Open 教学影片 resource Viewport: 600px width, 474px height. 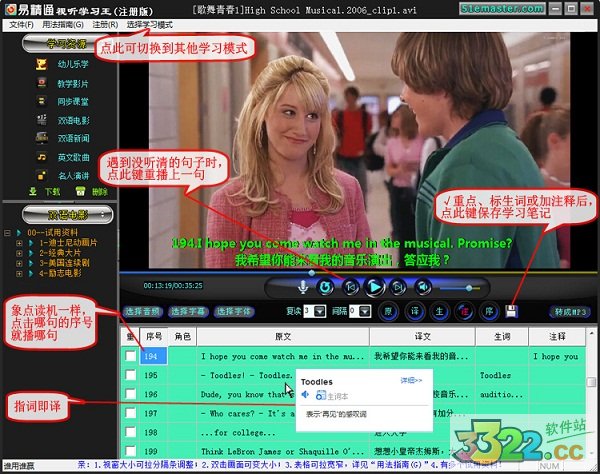[73, 83]
